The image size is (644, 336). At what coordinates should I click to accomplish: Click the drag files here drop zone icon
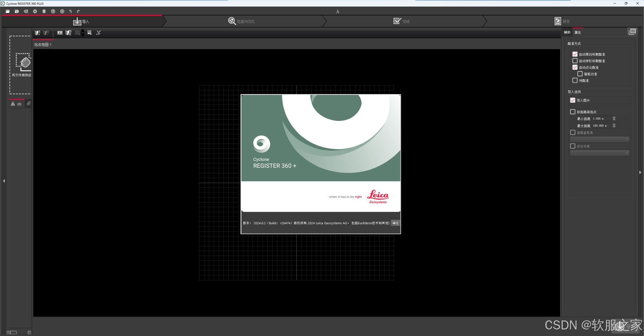tap(23, 62)
